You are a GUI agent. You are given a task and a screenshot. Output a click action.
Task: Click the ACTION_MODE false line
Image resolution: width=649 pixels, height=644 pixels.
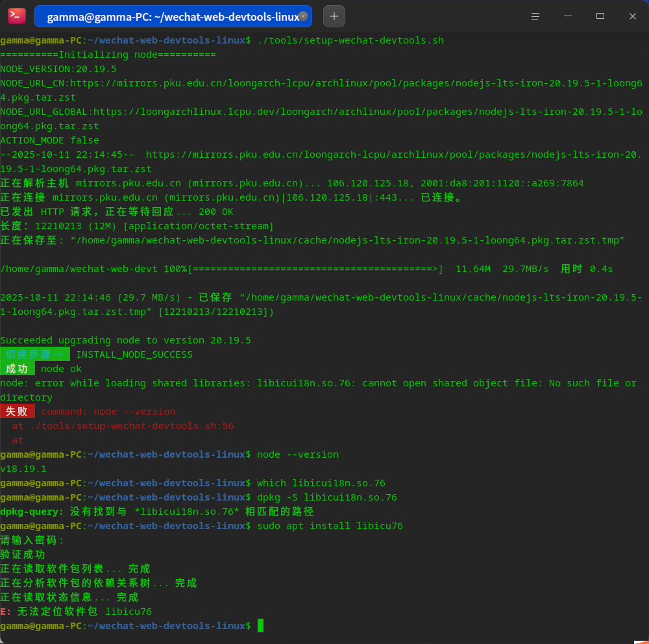(x=50, y=140)
